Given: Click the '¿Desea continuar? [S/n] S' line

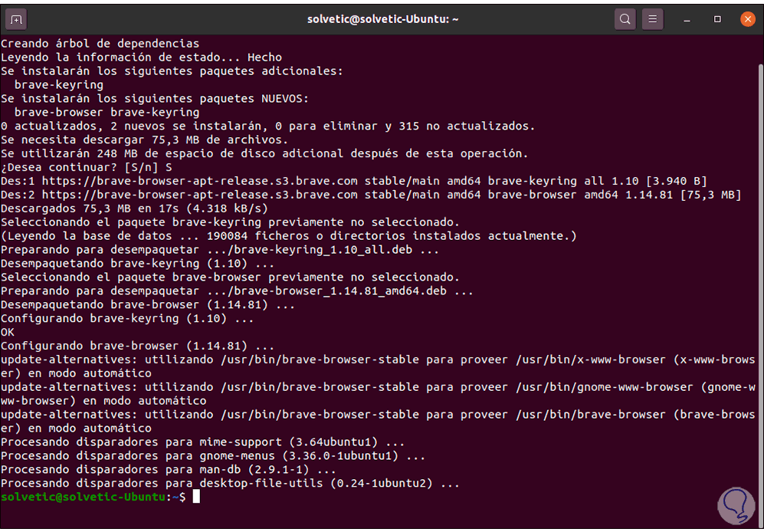Looking at the screenshot, I should [x=87, y=167].
